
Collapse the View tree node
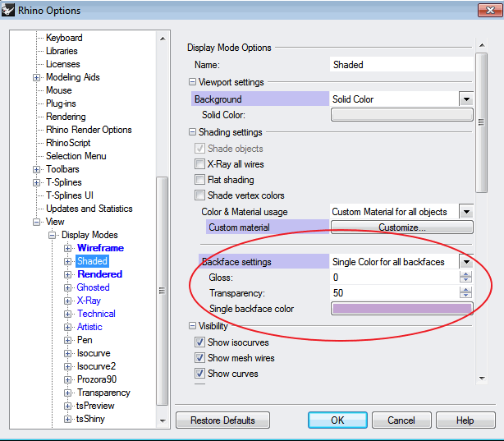point(36,222)
